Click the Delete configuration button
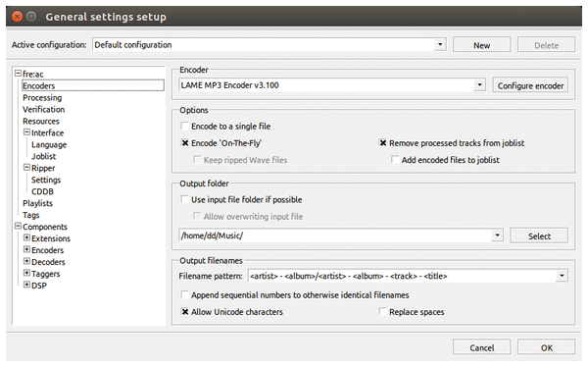The image size is (588, 367). (547, 45)
